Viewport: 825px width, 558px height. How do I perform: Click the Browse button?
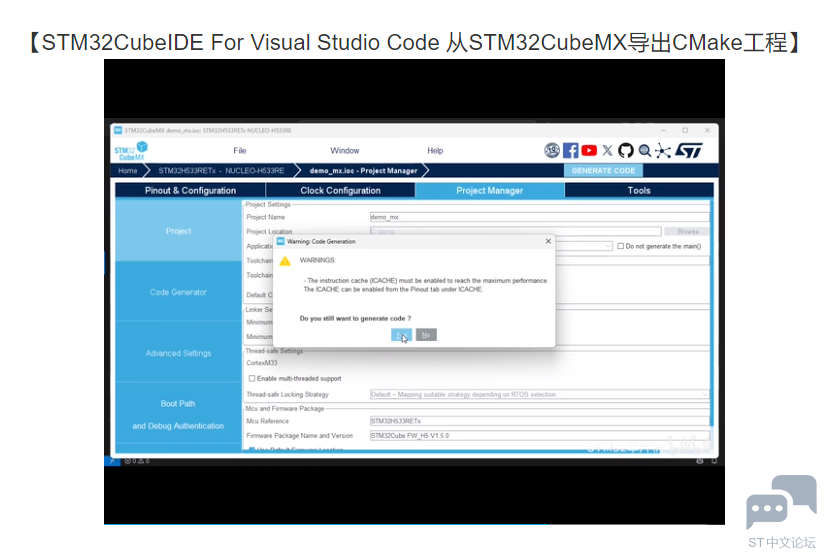[688, 231]
